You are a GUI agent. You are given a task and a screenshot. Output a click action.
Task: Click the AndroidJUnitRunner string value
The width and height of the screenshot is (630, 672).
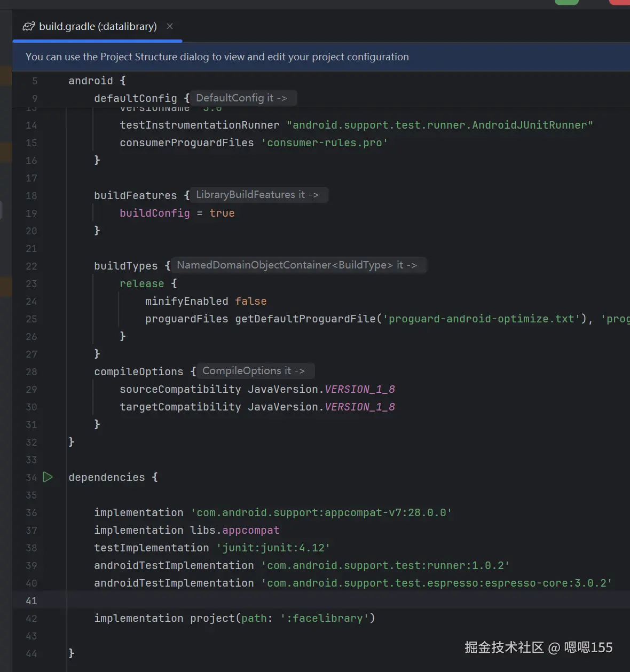pyautogui.click(x=440, y=125)
